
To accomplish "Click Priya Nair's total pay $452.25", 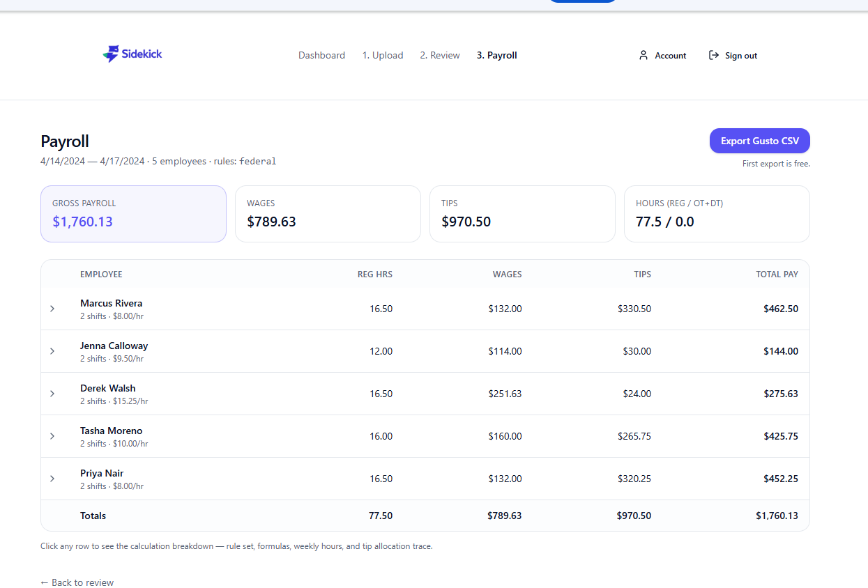I will [781, 479].
